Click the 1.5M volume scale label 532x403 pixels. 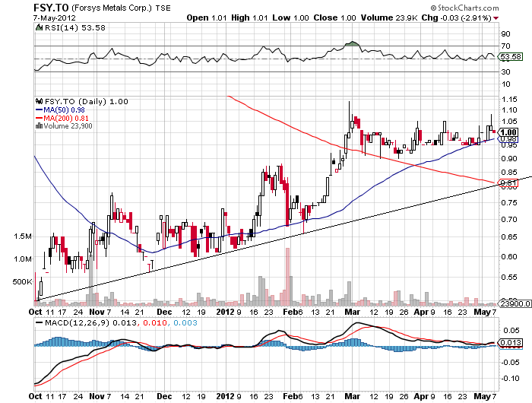click(23, 236)
